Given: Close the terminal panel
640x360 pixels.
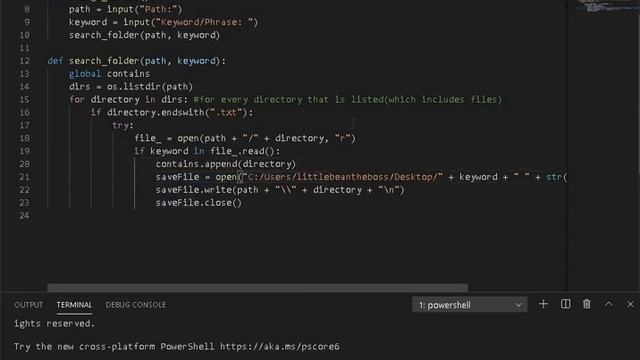Looking at the screenshot, I should pyautogui.click(x=630, y=304).
